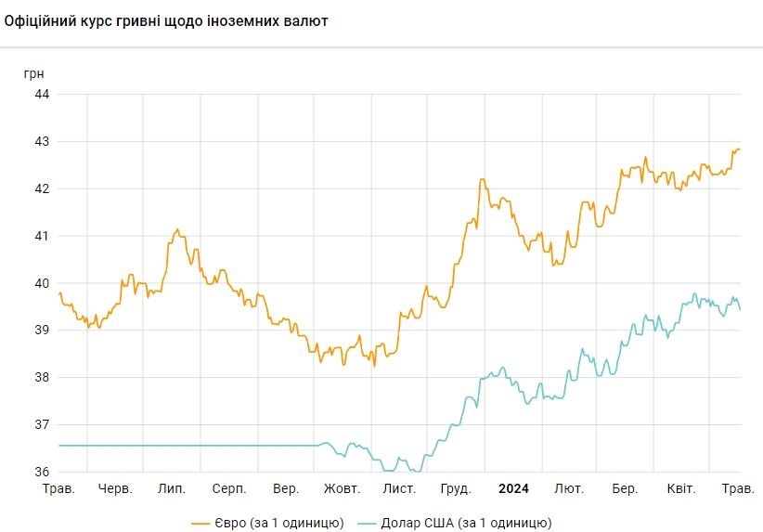Click the Лип. month label
The image size is (763, 532).
[x=172, y=488]
